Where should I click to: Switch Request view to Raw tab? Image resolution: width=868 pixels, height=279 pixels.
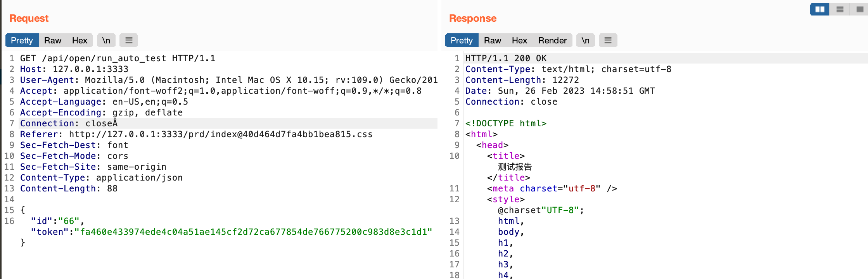[53, 40]
